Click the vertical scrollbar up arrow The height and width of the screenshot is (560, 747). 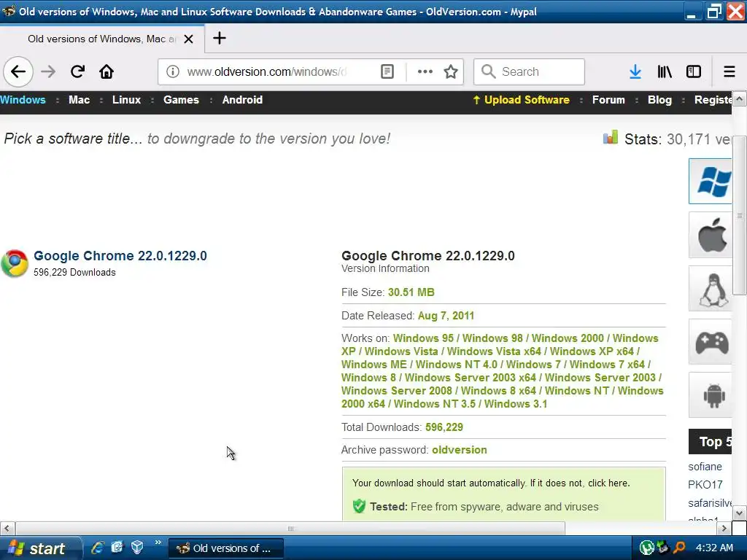pyautogui.click(x=739, y=98)
